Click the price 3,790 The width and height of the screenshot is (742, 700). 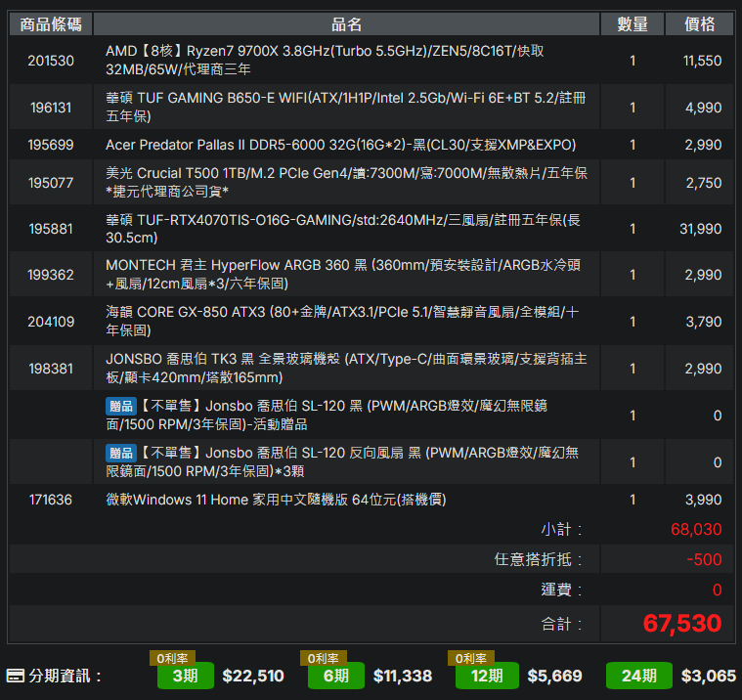[x=704, y=322]
